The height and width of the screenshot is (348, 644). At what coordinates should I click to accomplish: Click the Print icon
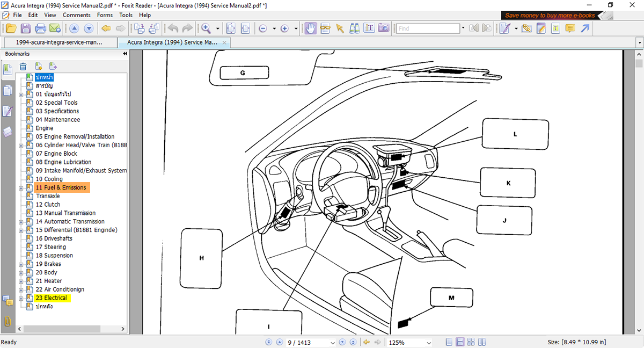pyautogui.click(x=40, y=28)
